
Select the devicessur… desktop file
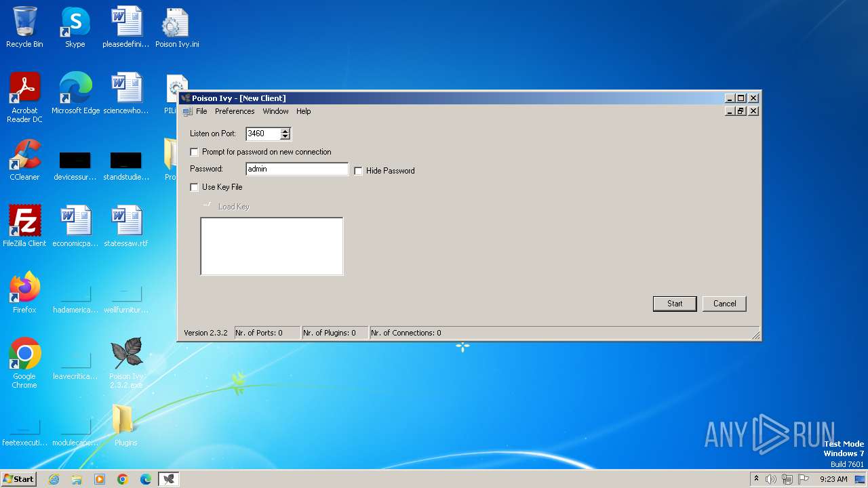click(75, 166)
